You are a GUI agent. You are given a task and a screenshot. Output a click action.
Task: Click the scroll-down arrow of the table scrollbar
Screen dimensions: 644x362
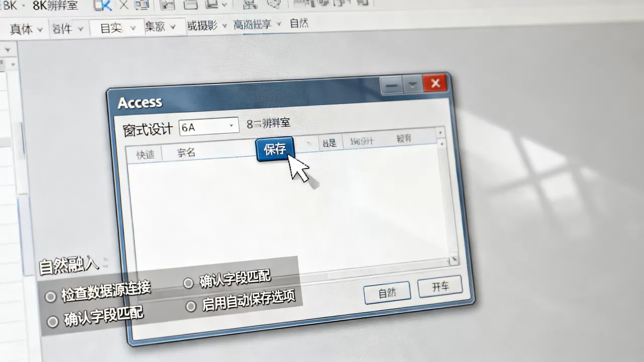click(x=454, y=260)
